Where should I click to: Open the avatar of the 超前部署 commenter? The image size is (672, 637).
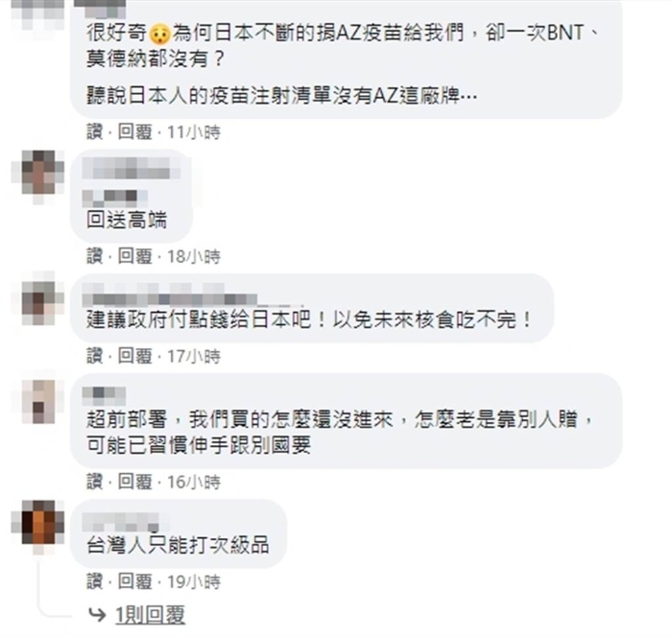point(38,401)
